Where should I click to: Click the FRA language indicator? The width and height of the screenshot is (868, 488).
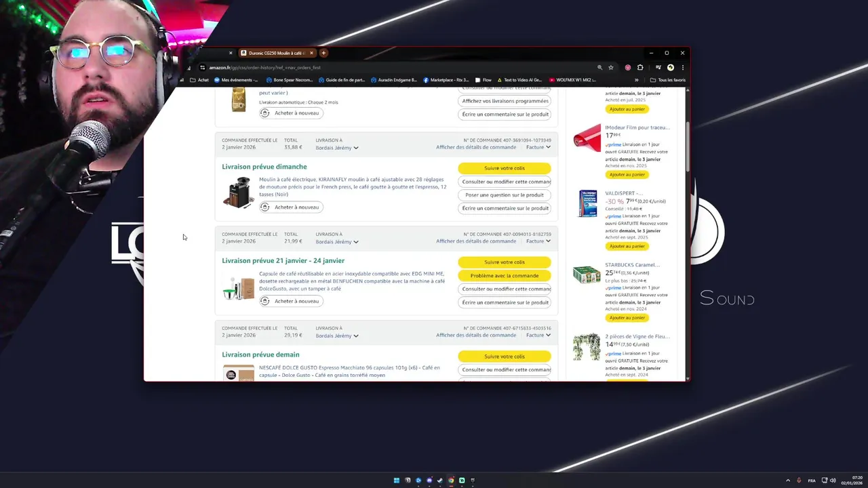(812, 481)
